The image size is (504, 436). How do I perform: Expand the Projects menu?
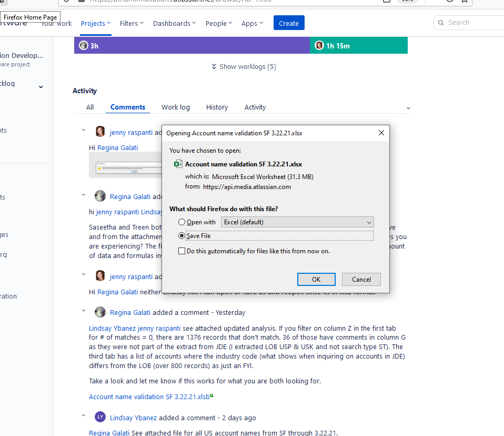[x=96, y=24]
